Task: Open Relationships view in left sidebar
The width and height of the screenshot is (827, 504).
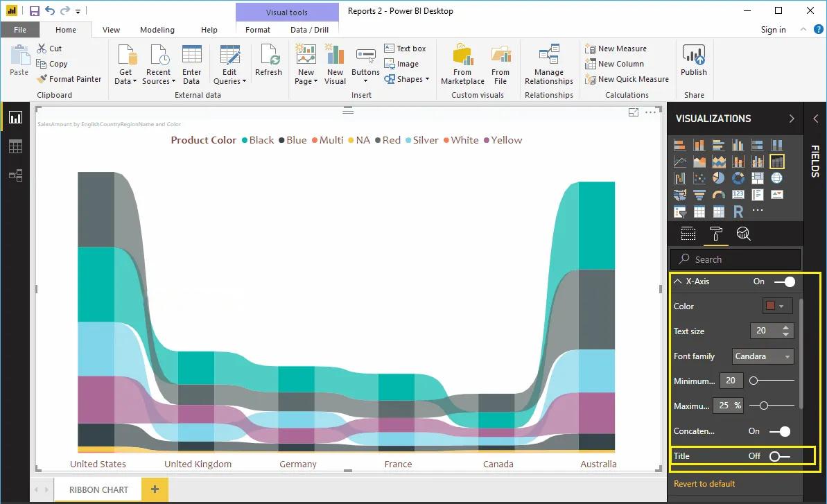Action: pos(15,175)
